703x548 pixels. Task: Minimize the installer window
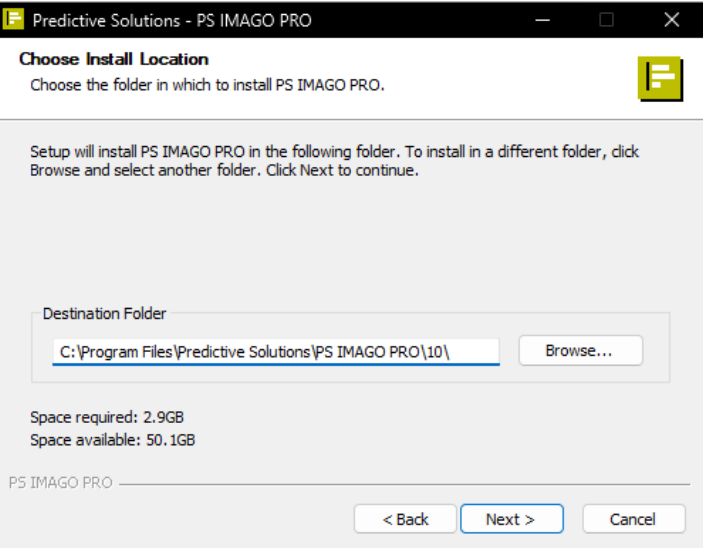(542, 20)
